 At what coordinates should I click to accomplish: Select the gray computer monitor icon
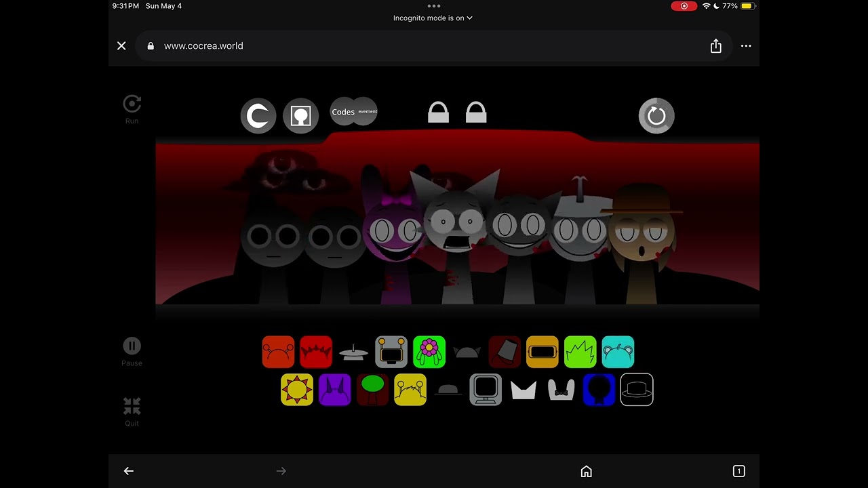click(486, 390)
